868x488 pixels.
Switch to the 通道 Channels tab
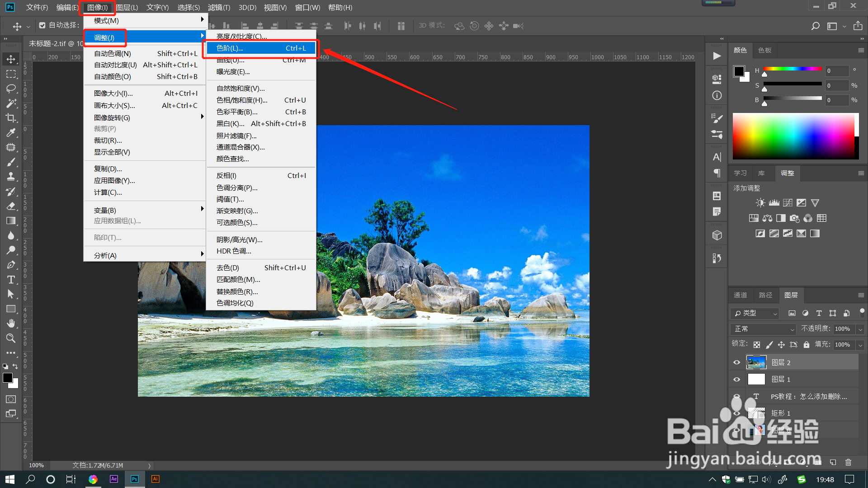pyautogui.click(x=741, y=295)
